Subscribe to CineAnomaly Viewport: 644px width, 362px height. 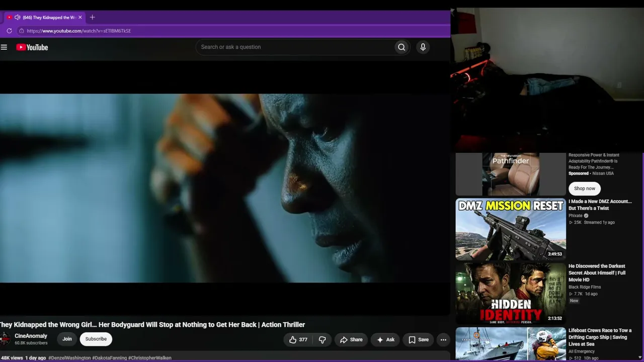[x=96, y=339]
